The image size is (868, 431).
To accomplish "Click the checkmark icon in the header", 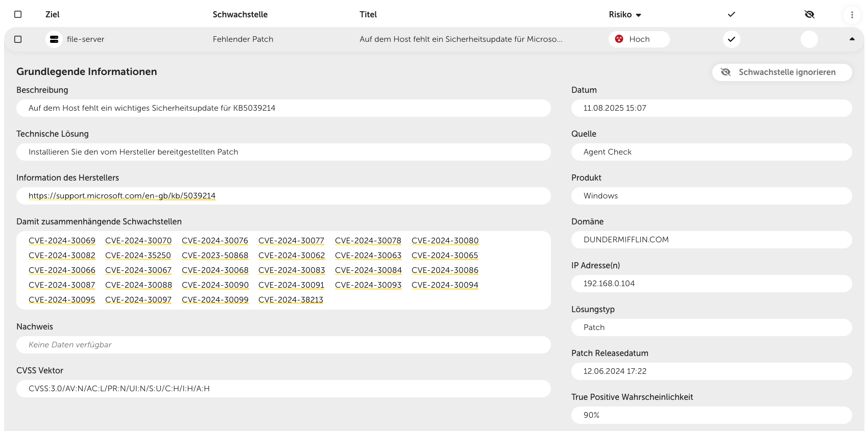I will coord(731,14).
